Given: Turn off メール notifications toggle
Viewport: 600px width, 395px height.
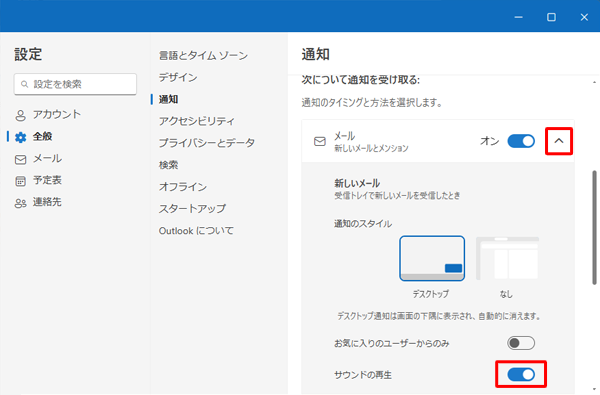Looking at the screenshot, I should tap(521, 141).
